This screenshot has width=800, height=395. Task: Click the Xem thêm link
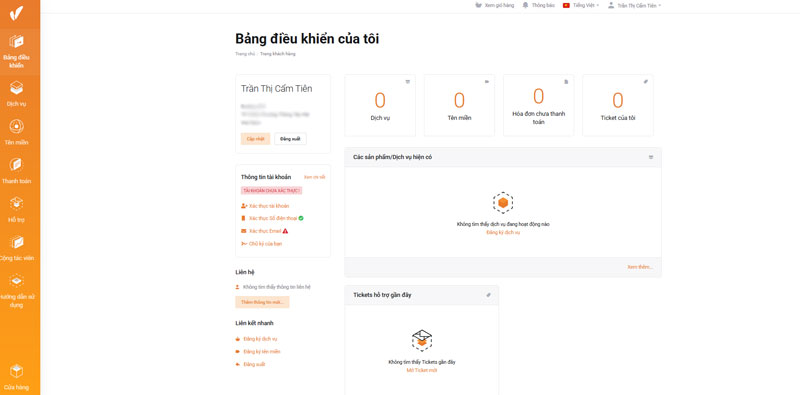pyautogui.click(x=640, y=267)
